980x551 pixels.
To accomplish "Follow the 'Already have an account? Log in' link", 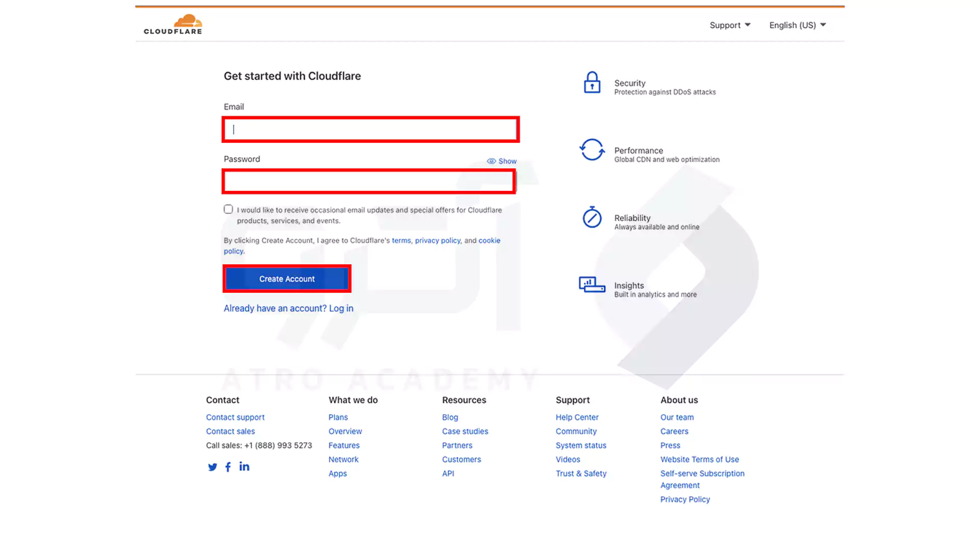I will (288, 309).
